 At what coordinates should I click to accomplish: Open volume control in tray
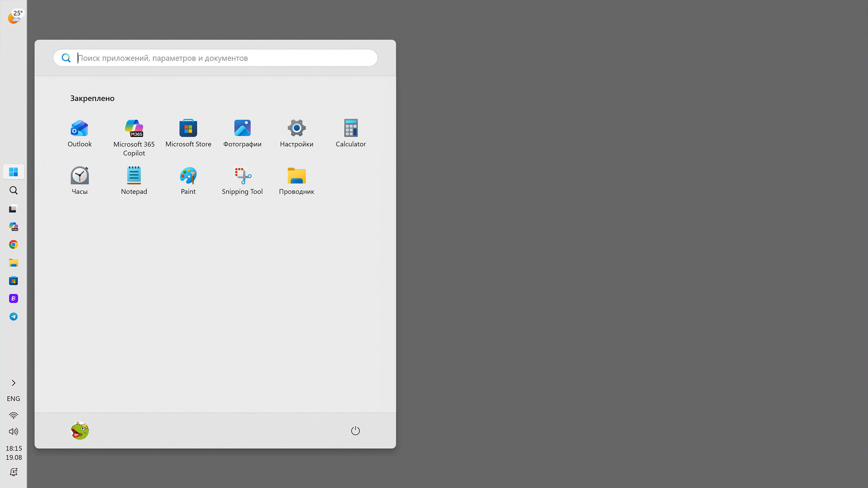tap(14, 431)
